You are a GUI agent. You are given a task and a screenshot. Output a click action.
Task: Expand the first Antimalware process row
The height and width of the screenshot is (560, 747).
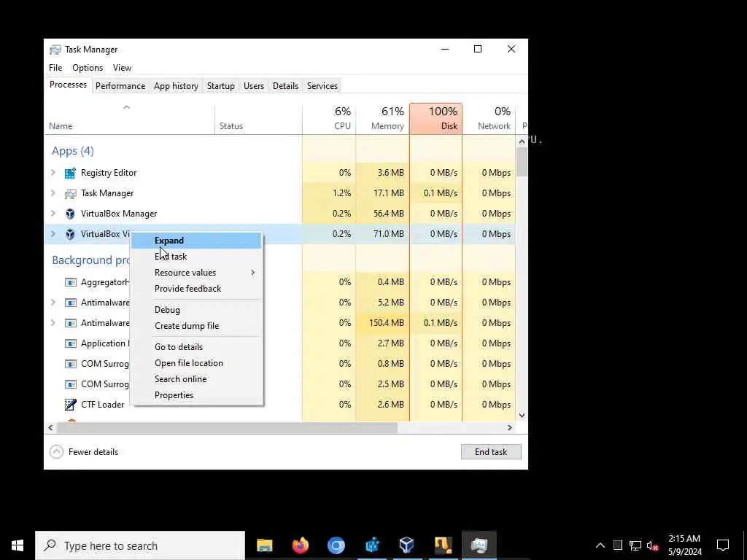[x=53, y=303]
